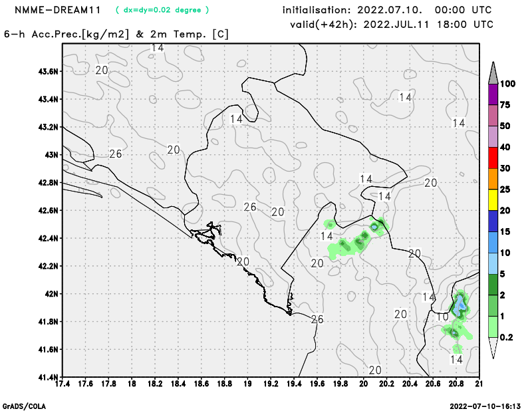
Task: Pick the light purple 40–50 legend color
Action: (x=493, y=136)
